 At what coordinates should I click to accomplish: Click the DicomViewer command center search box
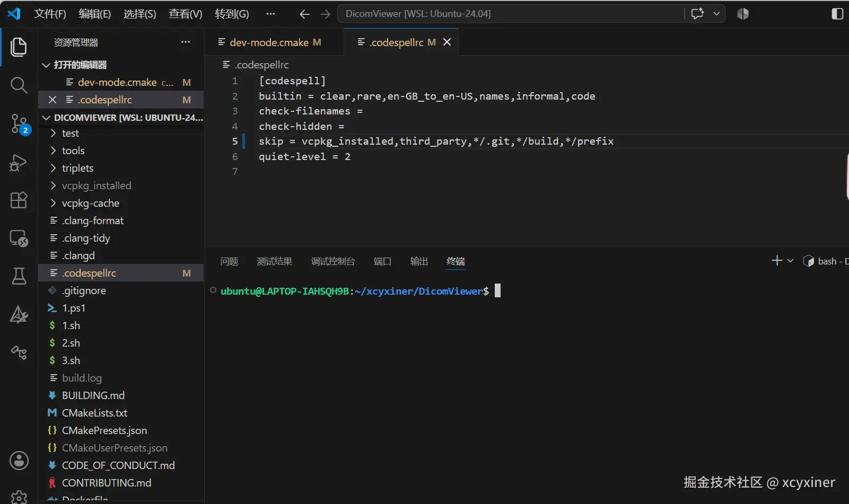tap(511, 14)
